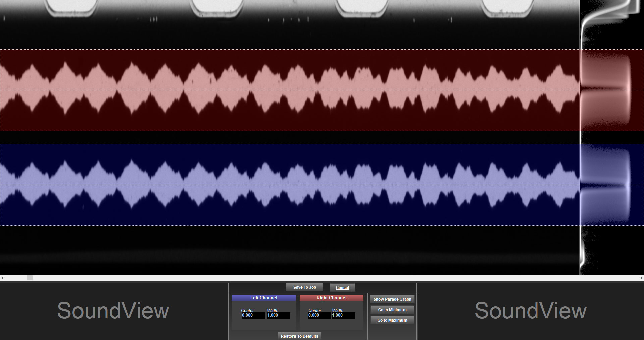Select the blue Left Channel header
This screenshot has height=340, width=644.
pos(264,298)
